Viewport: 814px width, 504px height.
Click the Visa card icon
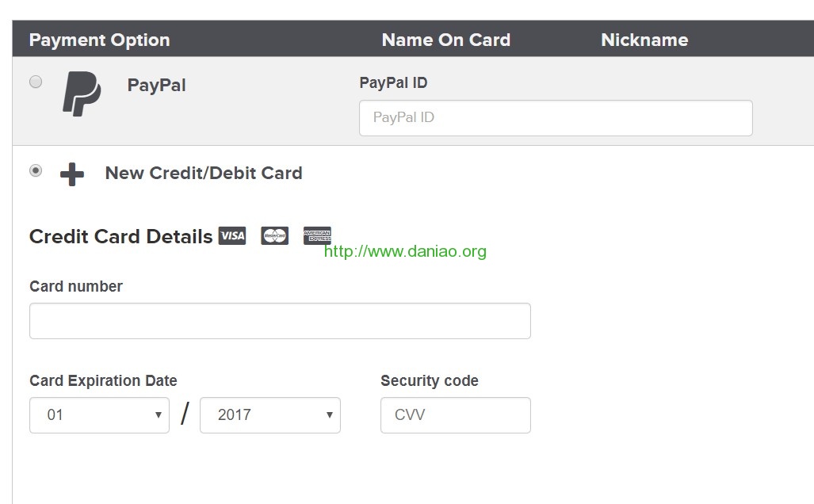(232, 235)
